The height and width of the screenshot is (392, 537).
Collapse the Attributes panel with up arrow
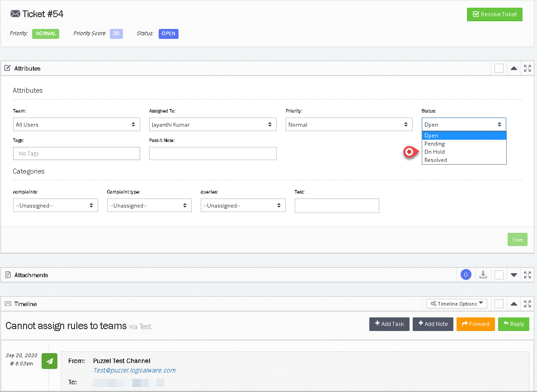click(513, 69)
